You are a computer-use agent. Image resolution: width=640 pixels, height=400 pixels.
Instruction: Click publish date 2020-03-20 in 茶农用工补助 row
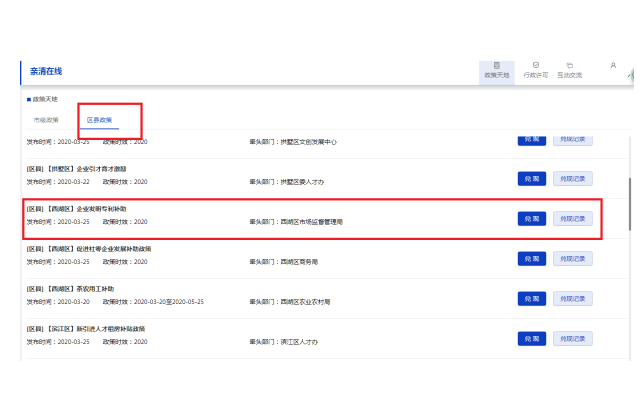73,302
